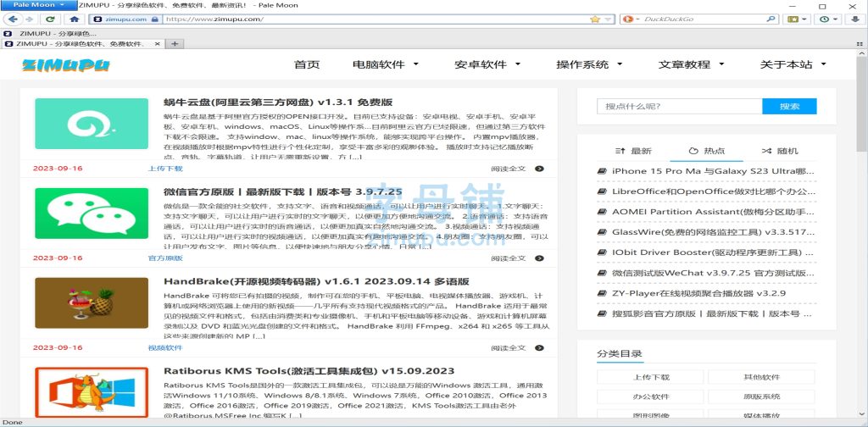Open DuckDuckGo search engine selector
868x427 pixels.
[x=630, y=19]
